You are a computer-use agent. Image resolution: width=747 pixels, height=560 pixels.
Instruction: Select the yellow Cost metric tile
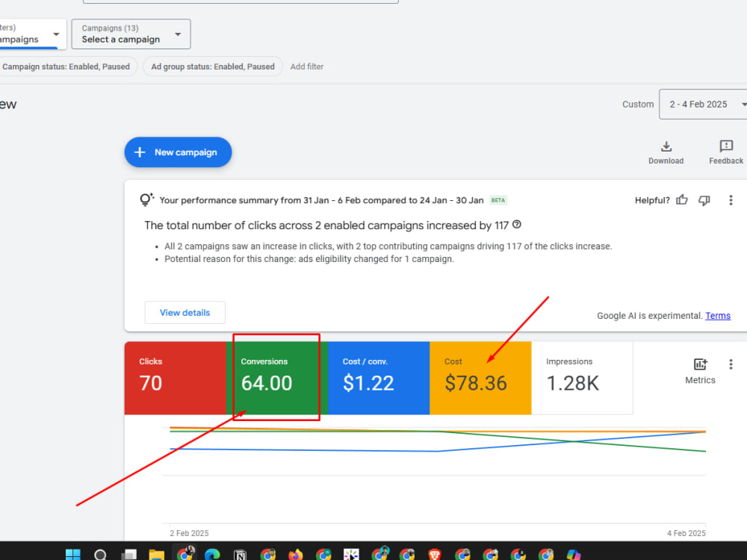(x=480, y=378)
